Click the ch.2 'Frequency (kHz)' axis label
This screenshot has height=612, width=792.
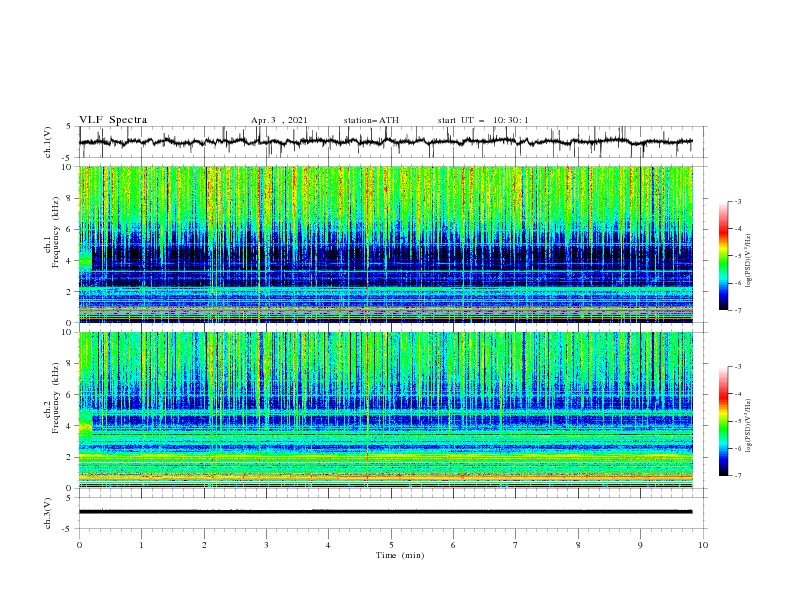[x=56, y=397]
